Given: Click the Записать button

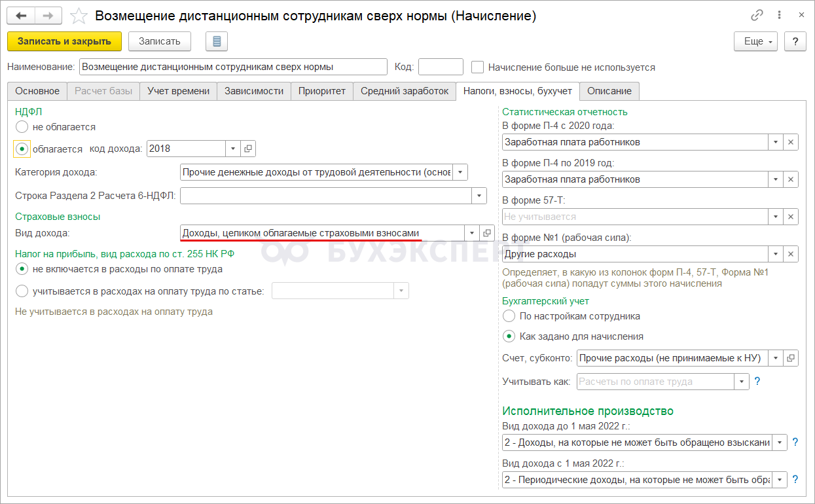Looking at the screenshot, I should tap(159, 41).
